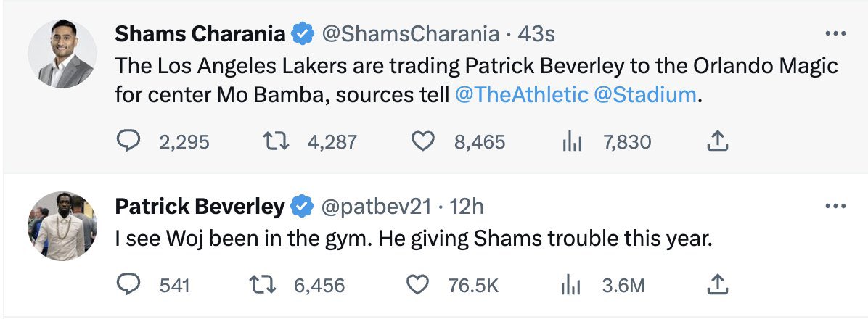Open Patrick Beverley's profile name
Image resolution: width=868 pixels, height=319 pixels.
(200, 207)
